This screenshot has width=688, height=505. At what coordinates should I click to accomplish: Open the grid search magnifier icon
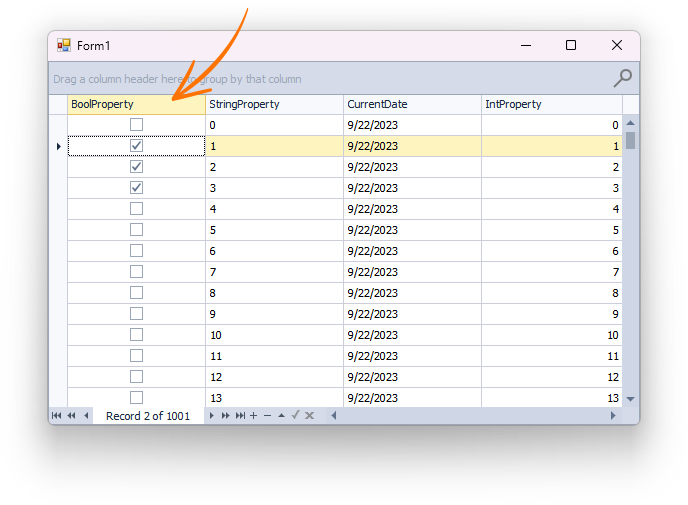click(622, 79)
